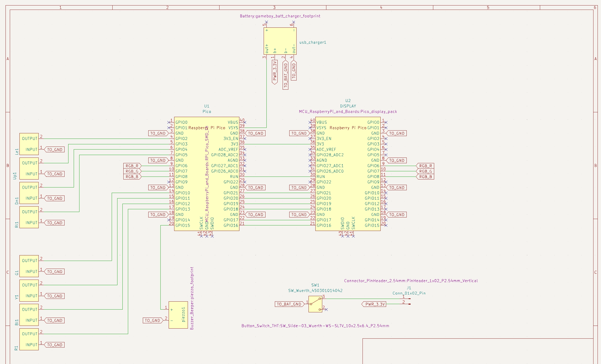Select the Dn1 button symbol
The image size is (601, 364).
(x=29, y=193)
